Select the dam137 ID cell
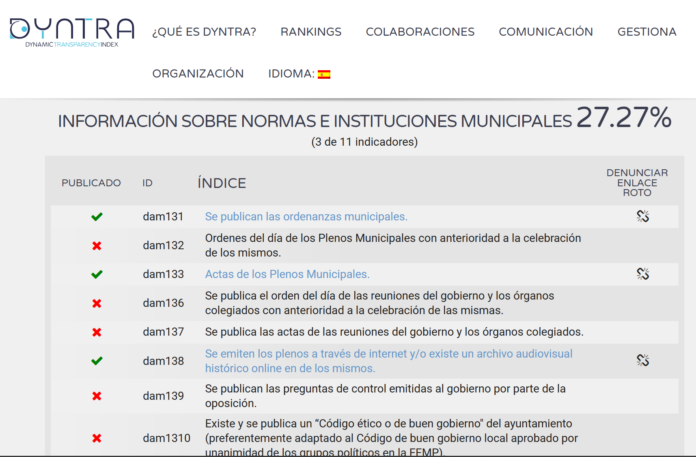Image resolution: width=696 pixels, height=457 pixels. point(163,332)
